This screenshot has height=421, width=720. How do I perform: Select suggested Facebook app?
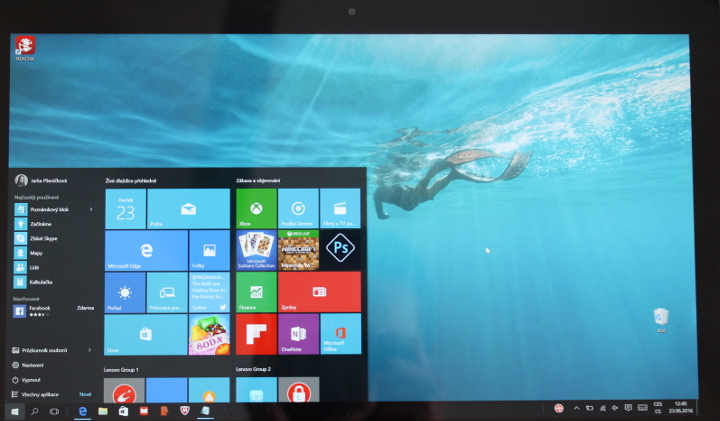point(54,311)
